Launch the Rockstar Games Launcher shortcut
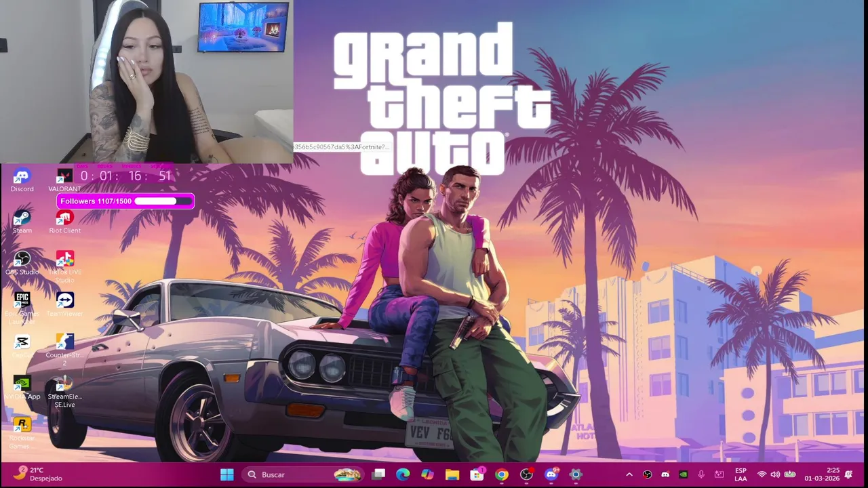The image size is (868, 488). (x=22, y=432)
